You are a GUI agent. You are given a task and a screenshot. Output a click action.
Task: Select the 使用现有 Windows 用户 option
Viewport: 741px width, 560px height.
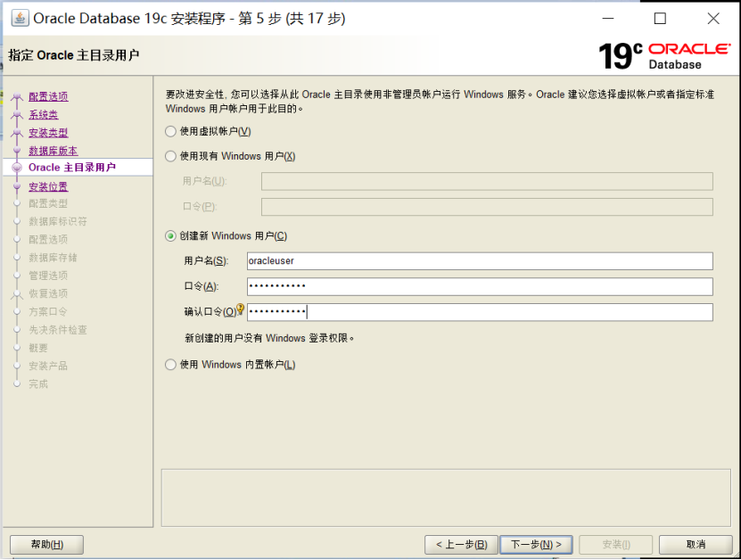tap(169, 156)
